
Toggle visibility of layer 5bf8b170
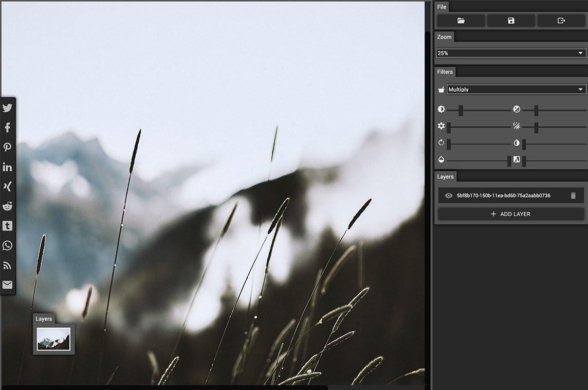coord(448,196)
